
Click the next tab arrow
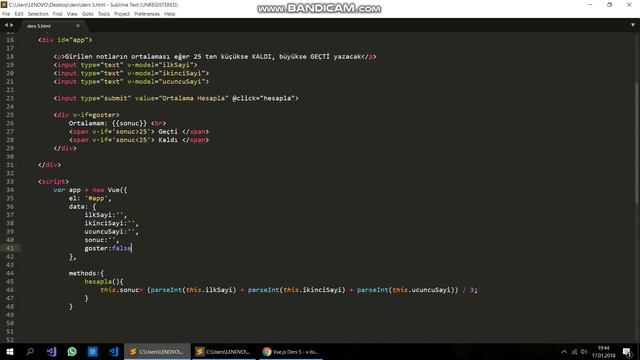[11, 25]
